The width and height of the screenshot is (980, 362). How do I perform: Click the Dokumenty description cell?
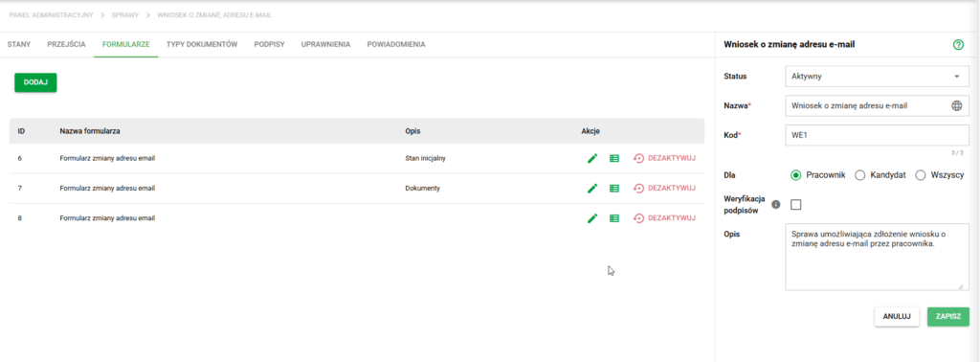[x=422, y=189]
